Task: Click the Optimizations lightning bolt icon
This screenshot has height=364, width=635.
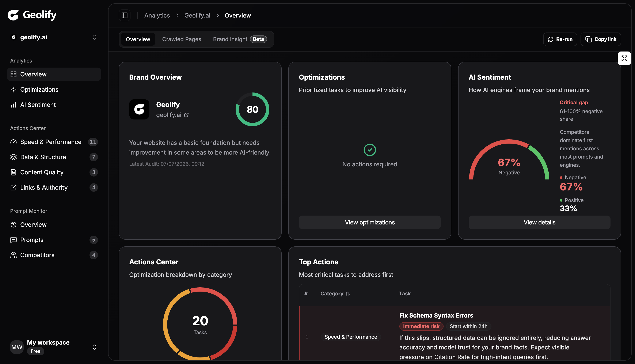Action: click(x=14, y=90)
